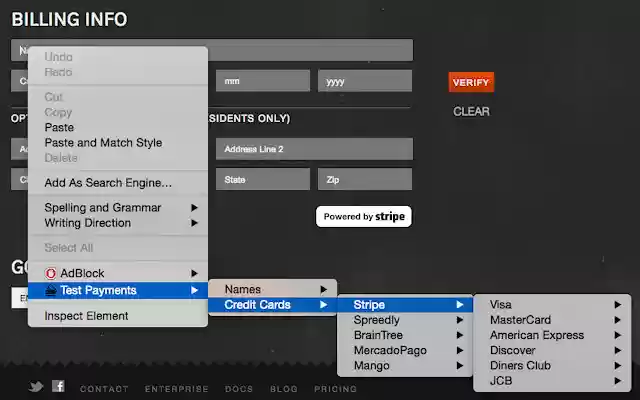The image size is (640, 400).
Task: Choose Paste and Match Style
Action: (x=103, y=143)
